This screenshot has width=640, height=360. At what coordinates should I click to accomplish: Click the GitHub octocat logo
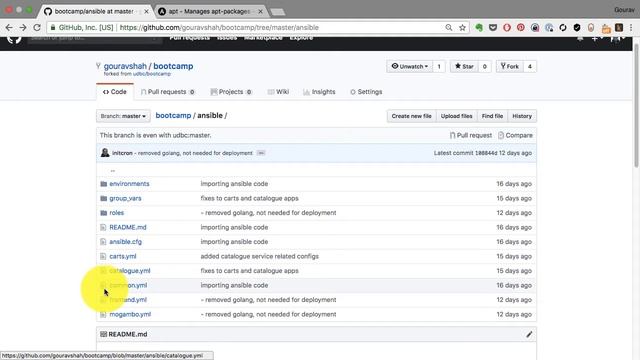pos(14,39)
